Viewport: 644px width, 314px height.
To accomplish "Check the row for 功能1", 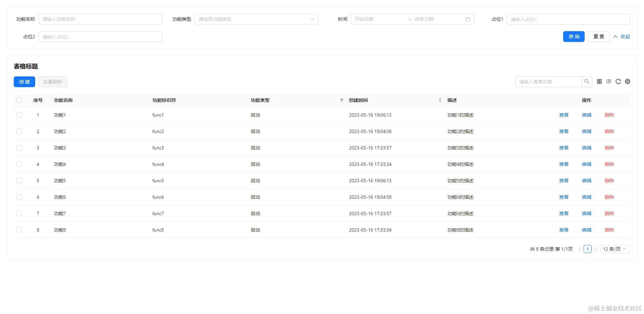I will [19, 115].
